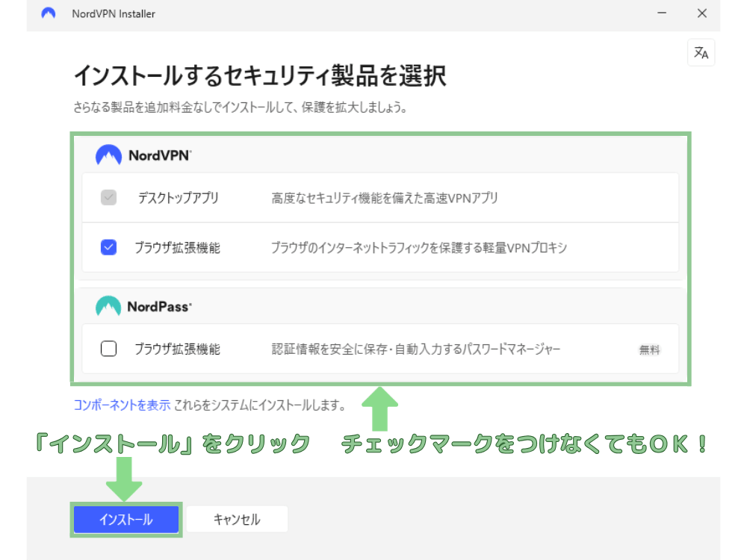The width and height of the screenshot is (747, 560).
Task: Click the NordVPN mountain logo in product list
Action: [x=108, y=155]
